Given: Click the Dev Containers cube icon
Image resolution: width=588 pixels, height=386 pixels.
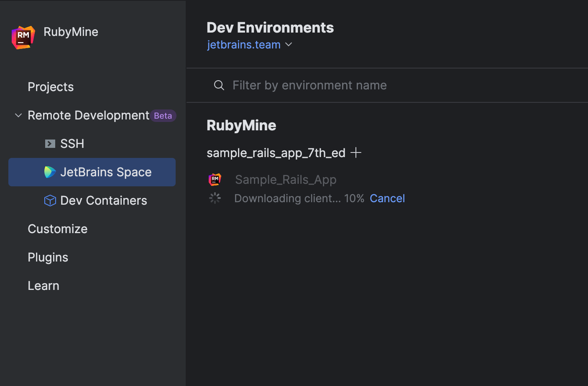Looking at the screenshot, I should click(x=50, y=200).
